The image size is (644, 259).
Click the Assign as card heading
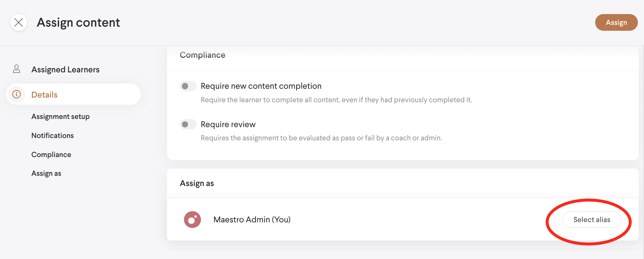[x=197, y=183]
